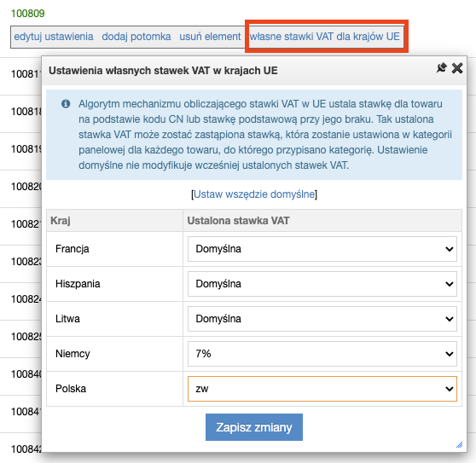Pin the VAT settings dialog
Image resolution: width=476 pixels, height=463 pixels.
click(x=441, y=68)
